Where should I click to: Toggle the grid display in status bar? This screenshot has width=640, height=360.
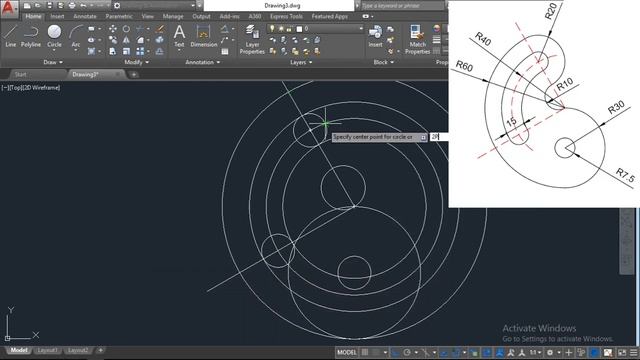point(364,352)
